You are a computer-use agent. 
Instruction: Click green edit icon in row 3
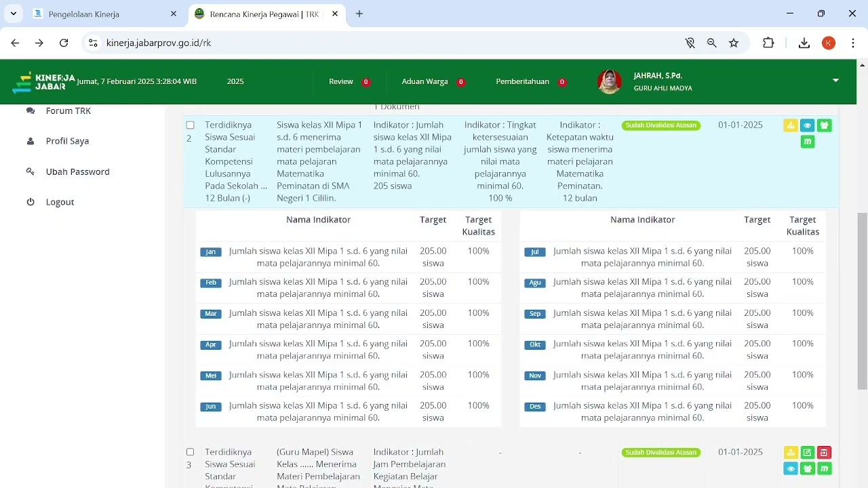tap(807, 453)
